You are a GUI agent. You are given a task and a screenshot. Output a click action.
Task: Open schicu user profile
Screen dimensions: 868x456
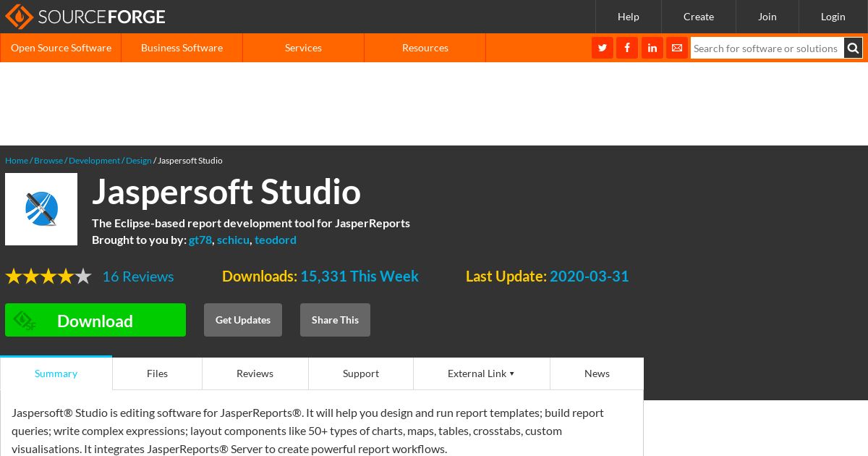233,240
